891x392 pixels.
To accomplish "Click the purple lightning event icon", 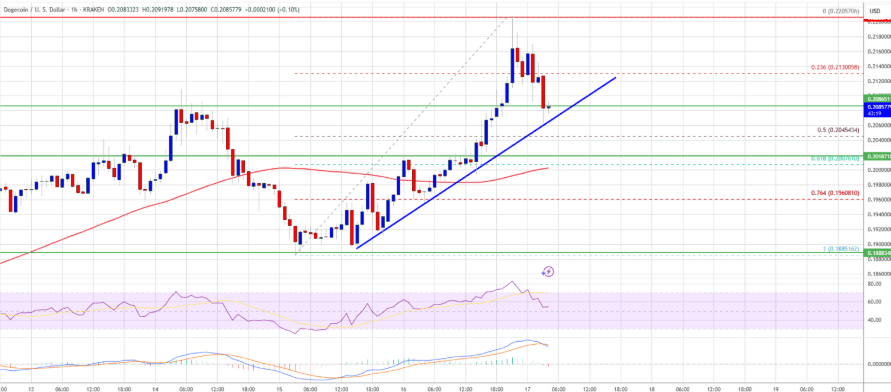I will coord(548,272).
